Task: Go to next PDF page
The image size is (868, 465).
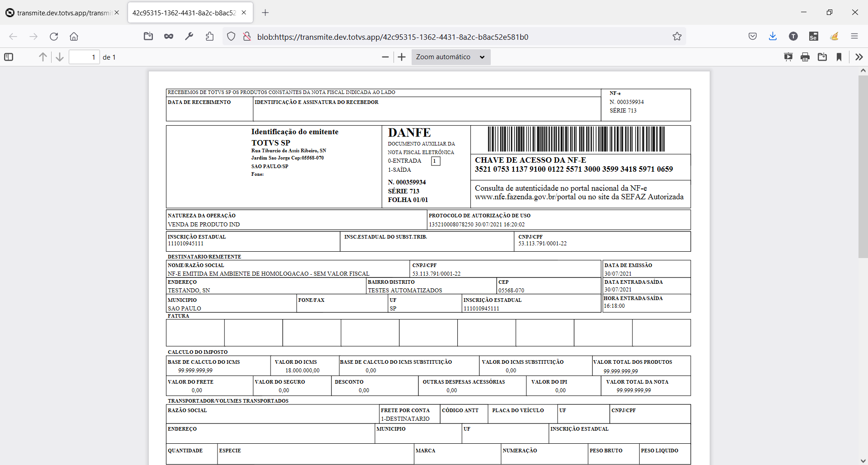Action: click(59, 57)
